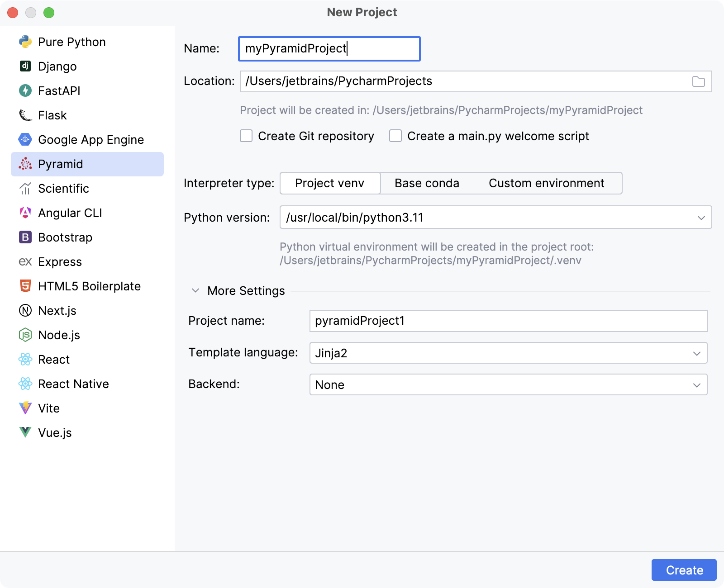Select Angular CLI in project list
Viewport: 724px width, 588px height.
[x=87, y=213]
